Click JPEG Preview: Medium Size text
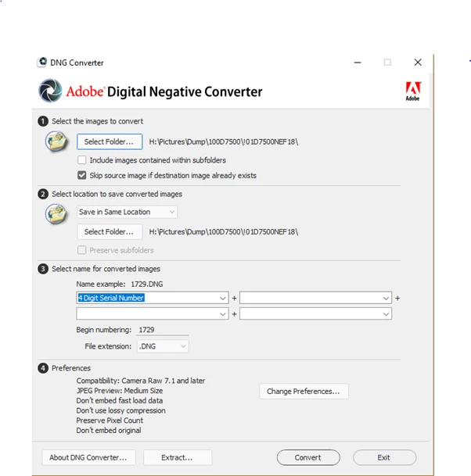471x476 pixels. coord(120,391)
